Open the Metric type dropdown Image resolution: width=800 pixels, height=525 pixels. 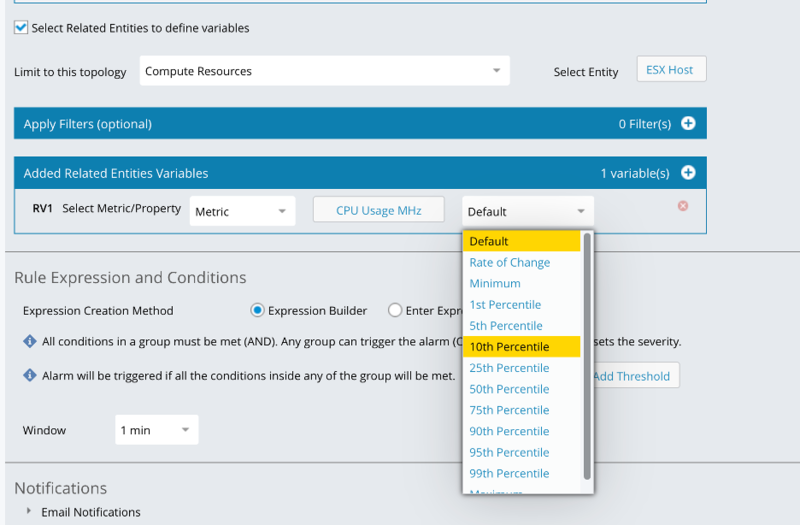pyautogui.click(x=242, y=211)
